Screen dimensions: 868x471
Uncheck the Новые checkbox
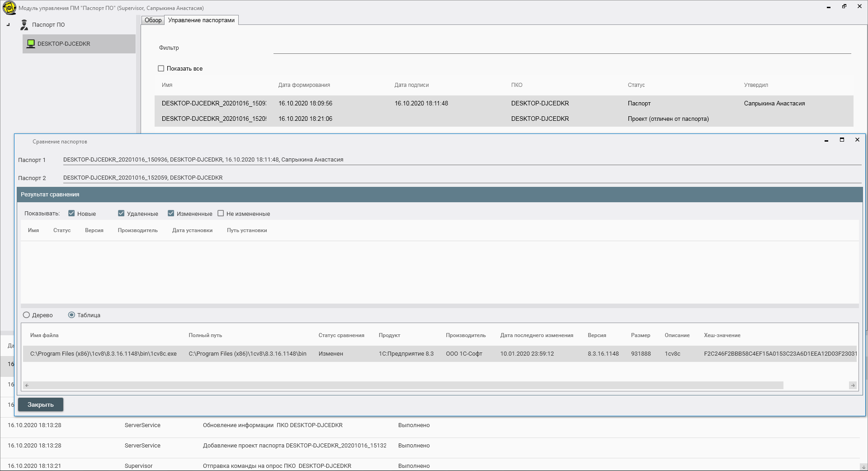point(71,214)
